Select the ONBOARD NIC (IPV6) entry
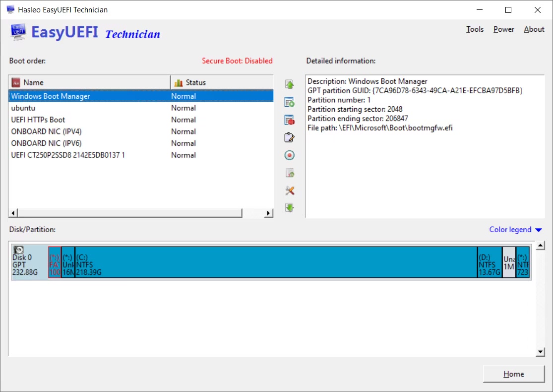The image size is (553, 392). [46, 143]
